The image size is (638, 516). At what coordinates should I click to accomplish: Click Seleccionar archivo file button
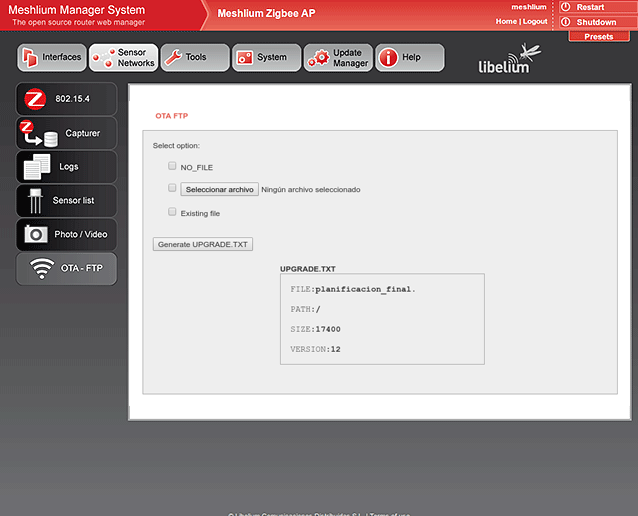(x=219, y=189)
